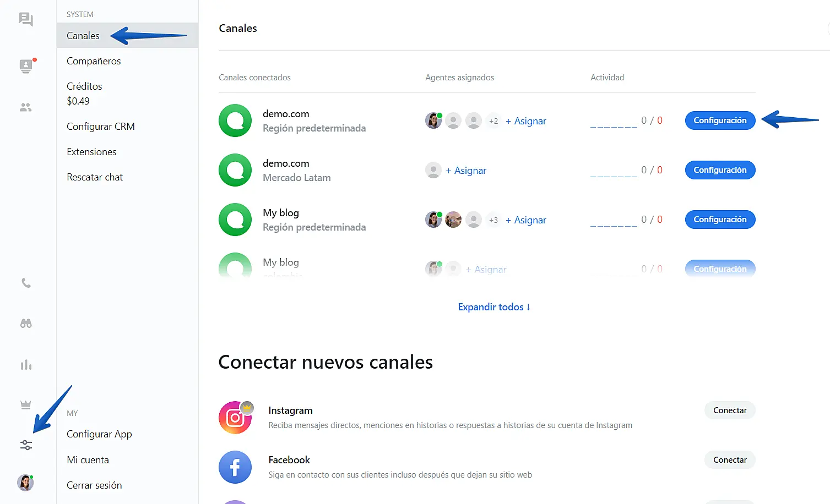Image resolution: width=830 pixels, height=504 pixels.
Task: Click the Actividad column header
Action: coord(607,78)
